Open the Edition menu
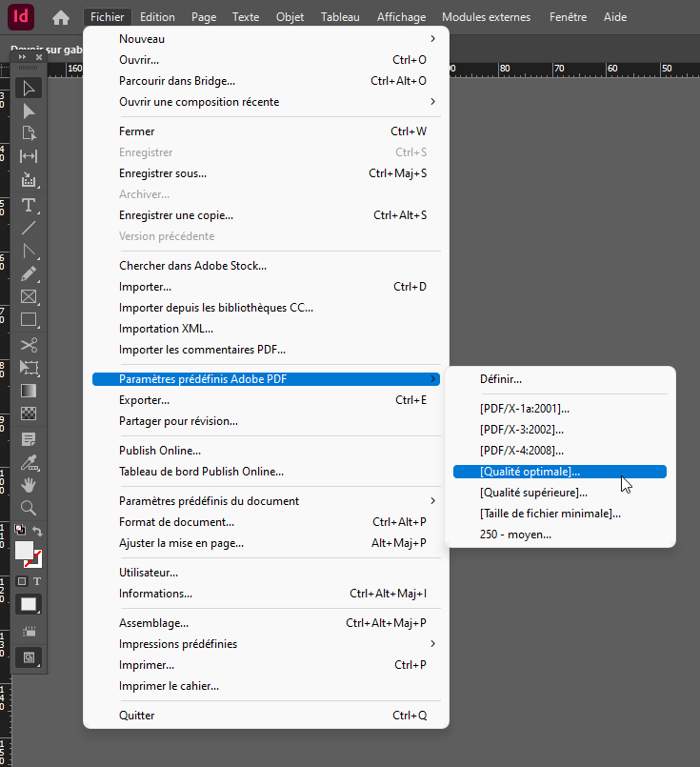The width and height of the screenshot is (700, 767). pyautogui.click(x=157, y=17)
